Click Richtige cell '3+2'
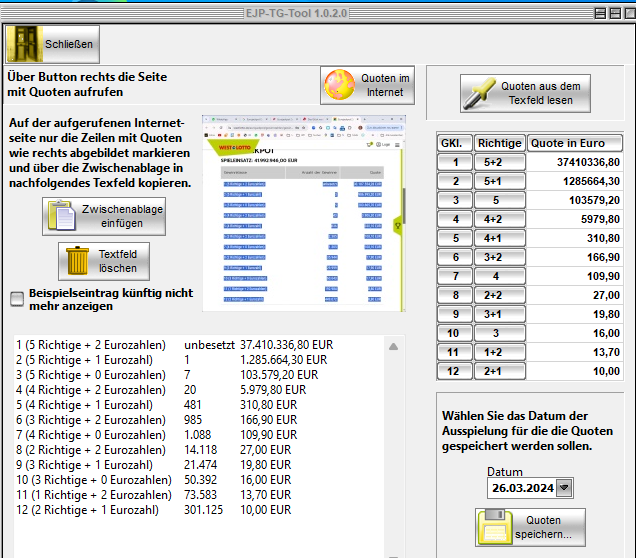 [x=500, y=257]
